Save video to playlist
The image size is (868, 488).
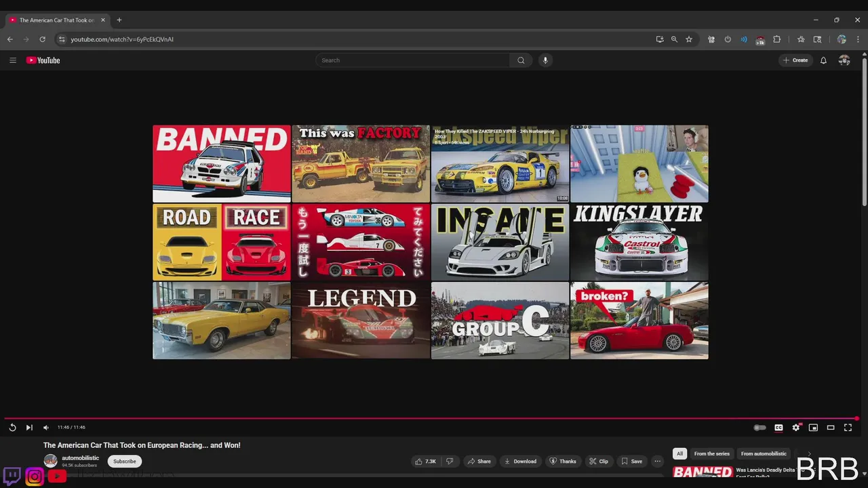pos(631,462)
